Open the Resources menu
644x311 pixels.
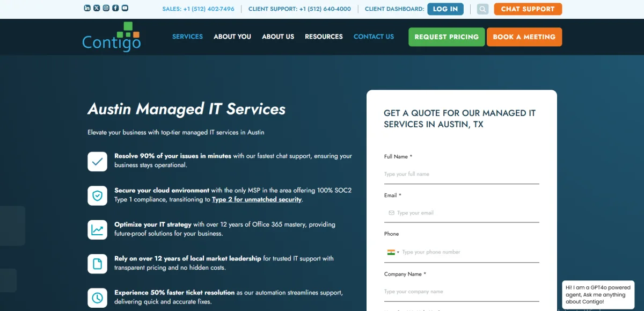324,37
